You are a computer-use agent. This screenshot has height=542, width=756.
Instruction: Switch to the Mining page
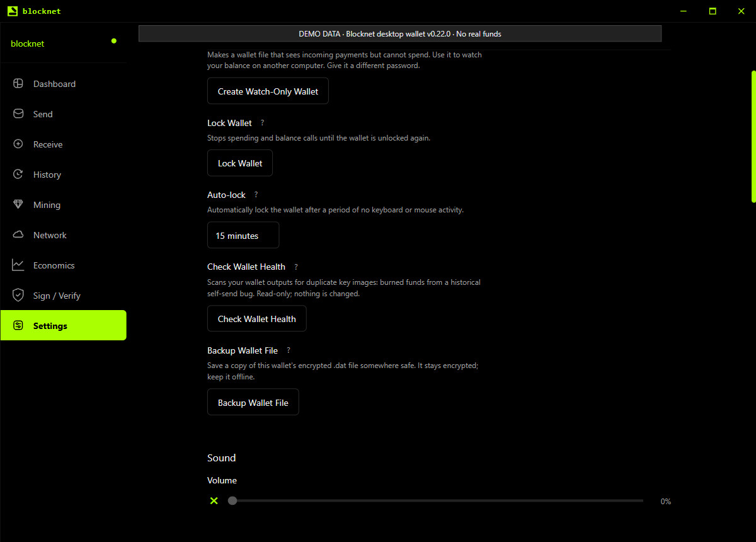coord(63,205)
